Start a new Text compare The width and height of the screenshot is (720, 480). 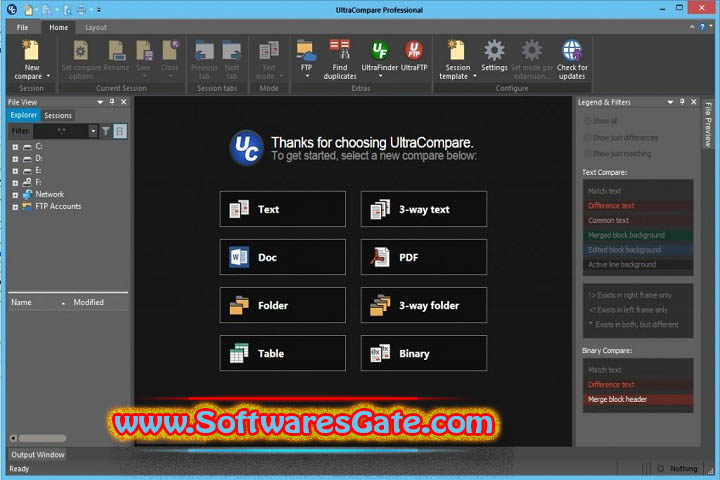click(x=282, y=209)
